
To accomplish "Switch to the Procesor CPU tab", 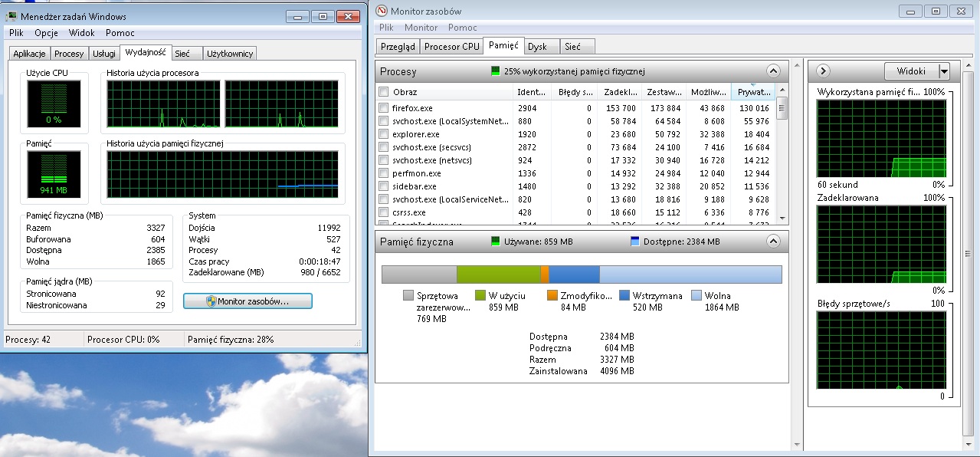I will coord(451,47).
